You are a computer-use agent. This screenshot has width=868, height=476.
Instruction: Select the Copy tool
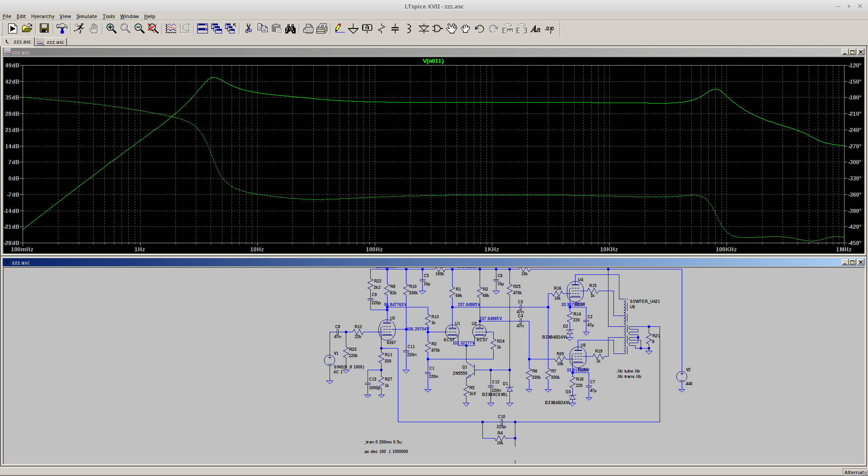point(262,29)
